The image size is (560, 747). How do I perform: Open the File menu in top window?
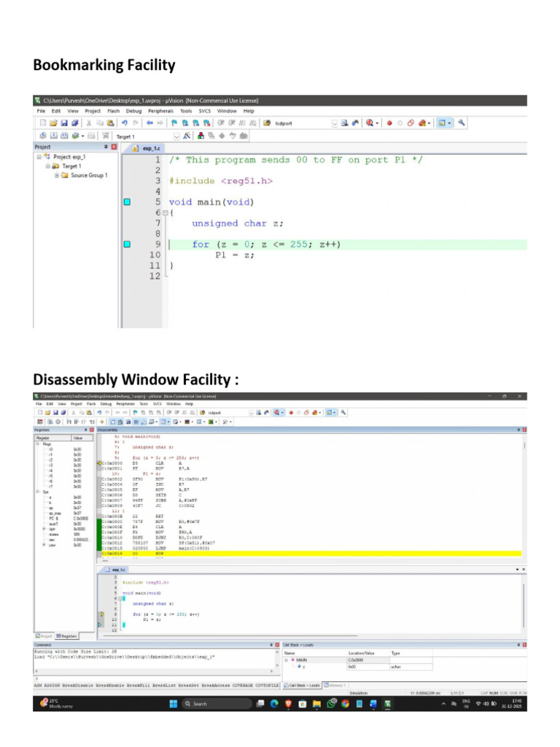pyautogui.click(x=42, y=111)
